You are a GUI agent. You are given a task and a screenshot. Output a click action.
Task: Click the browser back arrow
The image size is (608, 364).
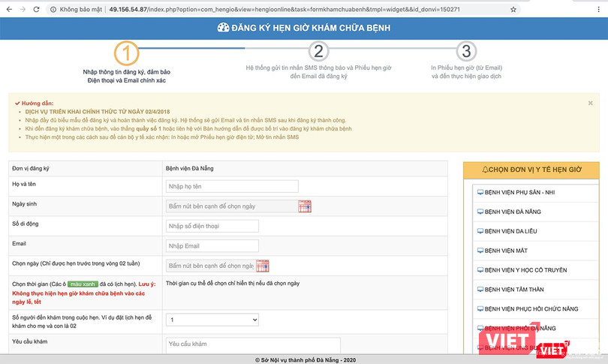6,10
